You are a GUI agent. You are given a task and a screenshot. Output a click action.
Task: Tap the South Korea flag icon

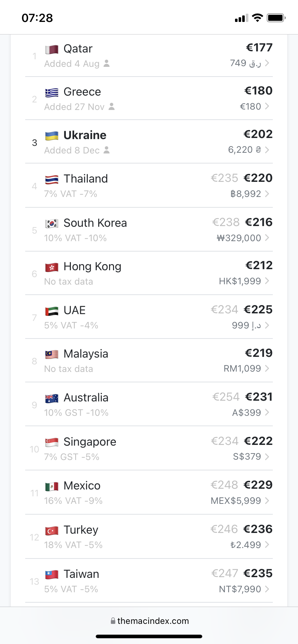pos(52,224)
